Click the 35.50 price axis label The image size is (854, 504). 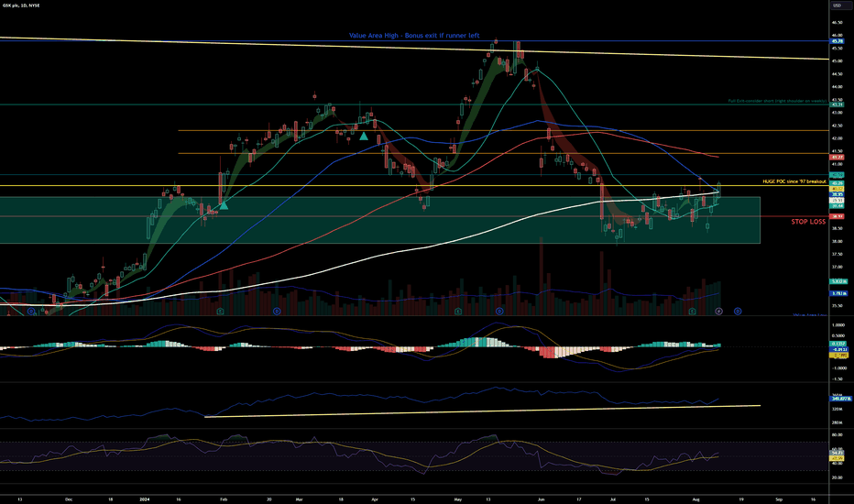837,306
